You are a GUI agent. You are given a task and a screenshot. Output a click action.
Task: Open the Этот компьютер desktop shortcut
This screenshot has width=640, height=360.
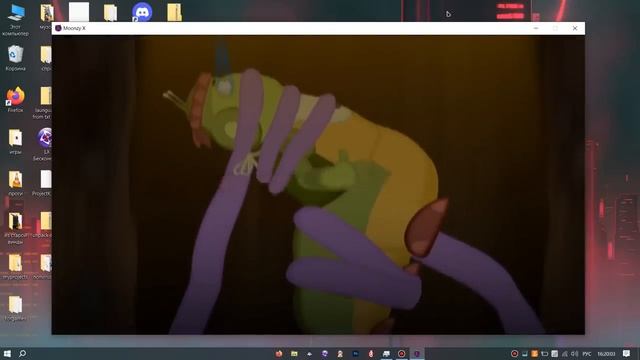(16, 19)
